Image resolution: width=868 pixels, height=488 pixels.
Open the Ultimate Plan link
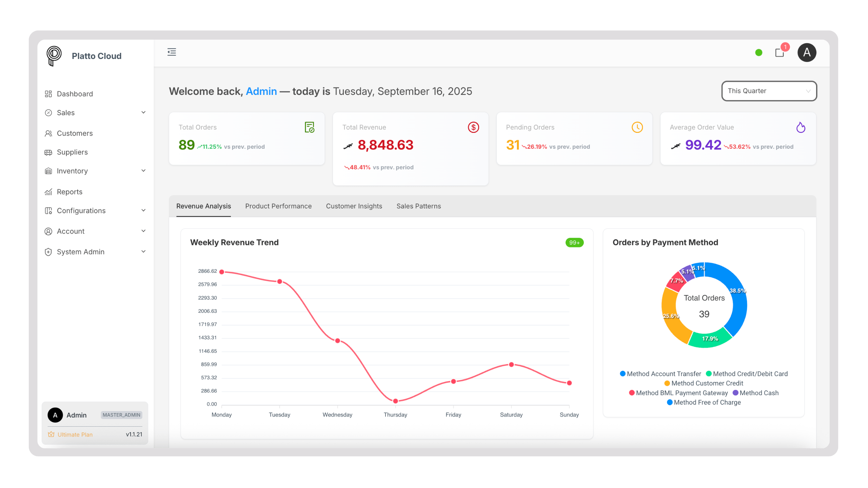coord(75,434)
